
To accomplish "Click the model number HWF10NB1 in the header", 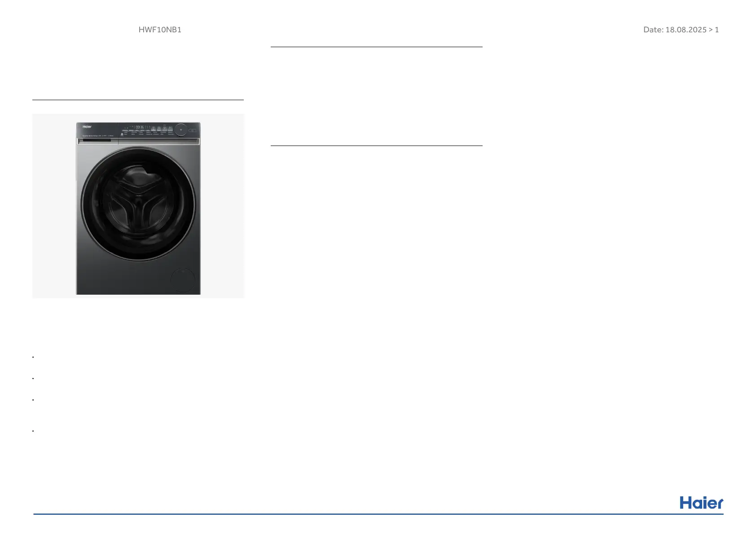I will (x=160, y=30).
